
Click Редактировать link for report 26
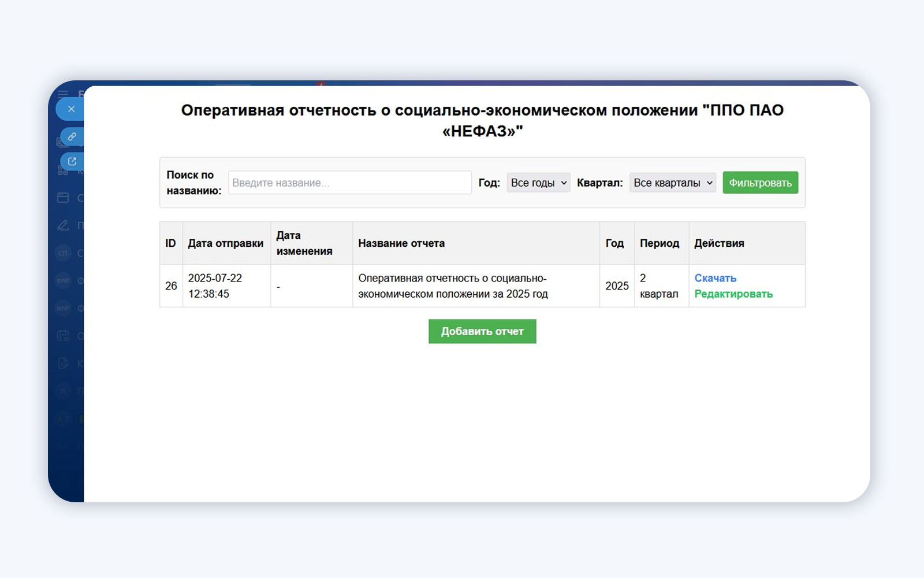coord(733,294)
